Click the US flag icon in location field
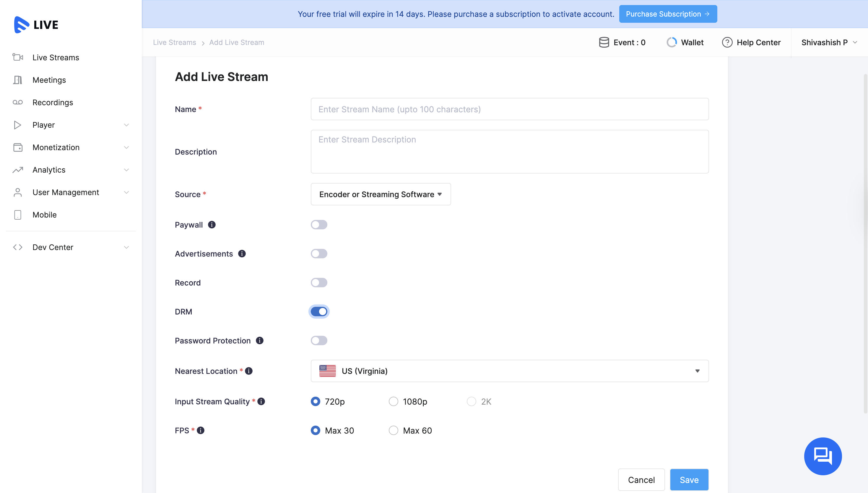 click(x=328, y=371)
